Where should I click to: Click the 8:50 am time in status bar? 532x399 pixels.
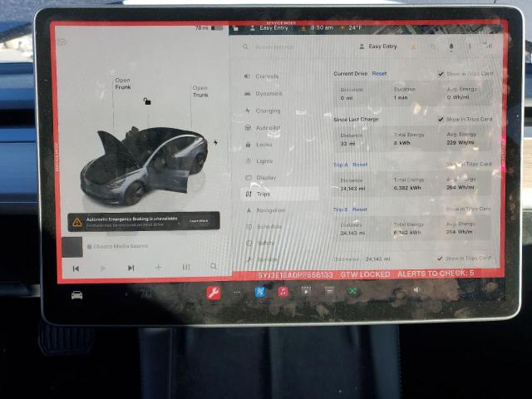[x=322, y=27]
